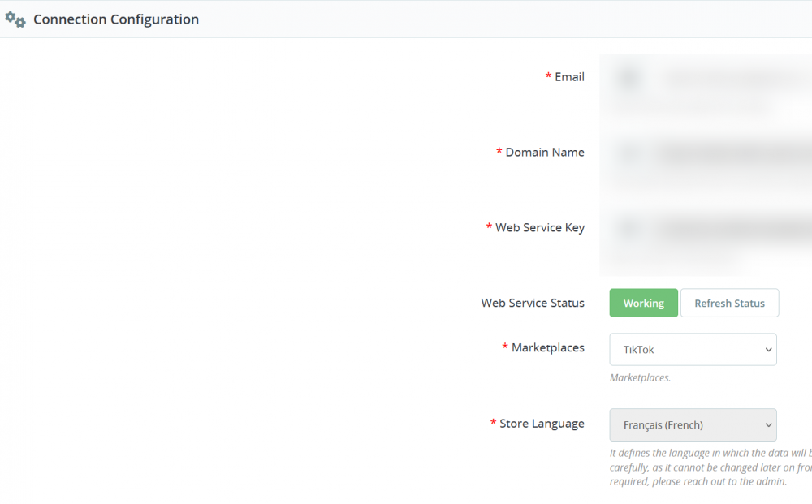Click the Connection Configuration panel heading

(x=116, y=19)
